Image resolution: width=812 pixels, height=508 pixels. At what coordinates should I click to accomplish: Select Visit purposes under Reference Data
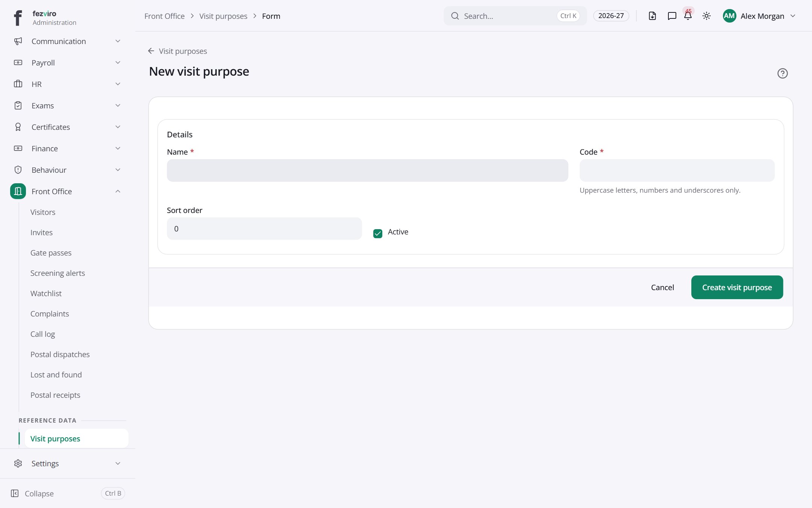76,439
